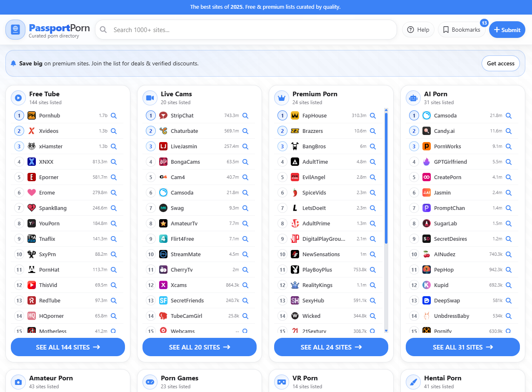The width and height of the screenshot is (532, 392).
Task: Click the Porn Games controller icon
Action: [x=150, y=382]
